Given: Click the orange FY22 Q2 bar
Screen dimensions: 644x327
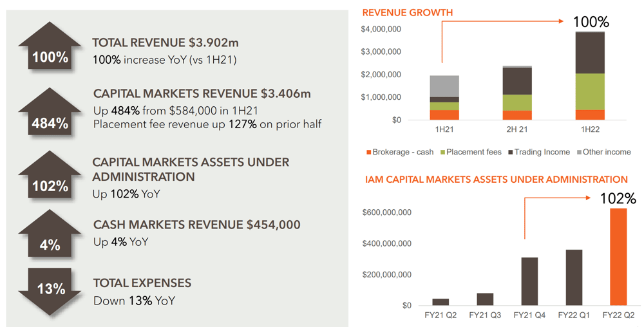Looking at the screenshot, I should (618, 257).
